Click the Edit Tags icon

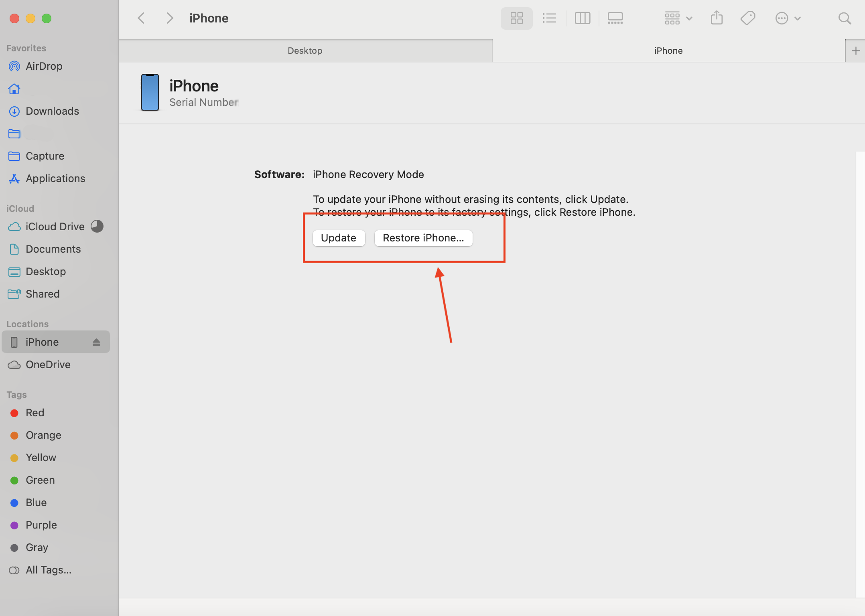pos(748,18)
